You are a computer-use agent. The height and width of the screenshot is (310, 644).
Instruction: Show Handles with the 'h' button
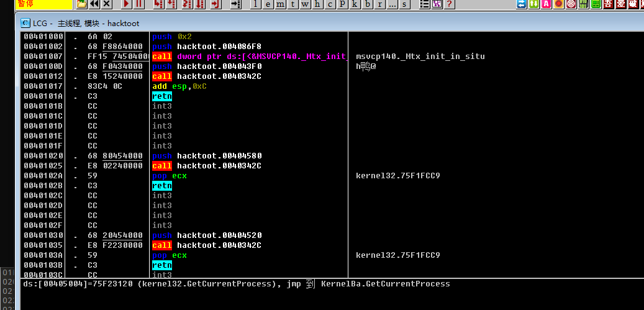coord(317,4)
